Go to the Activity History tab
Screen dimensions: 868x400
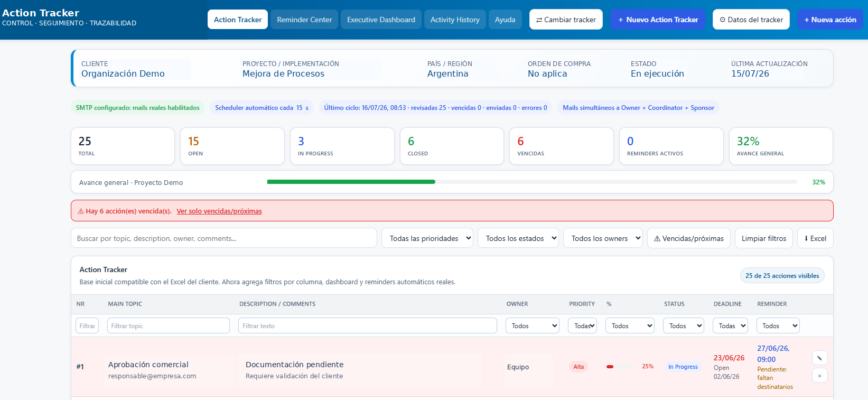(x=455, y=20)
